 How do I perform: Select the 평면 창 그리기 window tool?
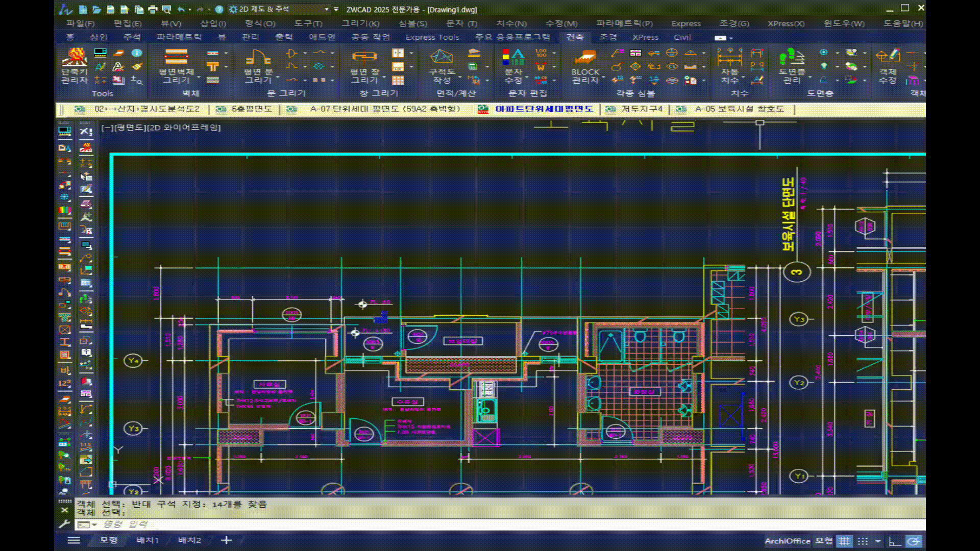[x=364, y=66]
